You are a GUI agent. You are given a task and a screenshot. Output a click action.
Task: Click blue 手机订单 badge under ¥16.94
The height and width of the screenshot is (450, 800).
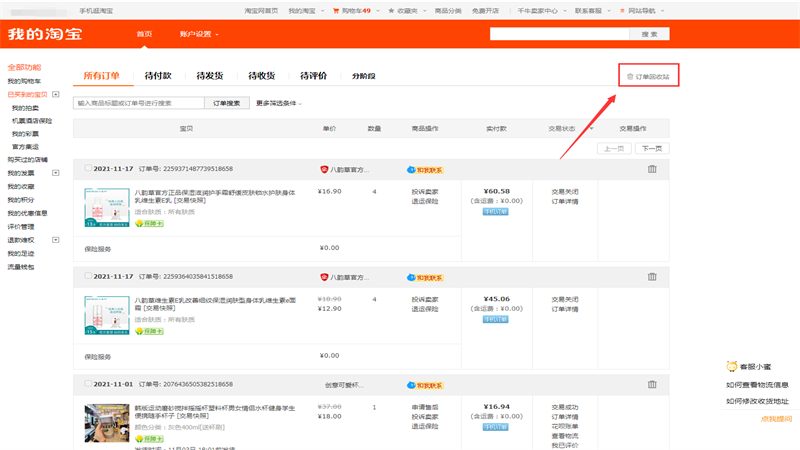[495, 427]
